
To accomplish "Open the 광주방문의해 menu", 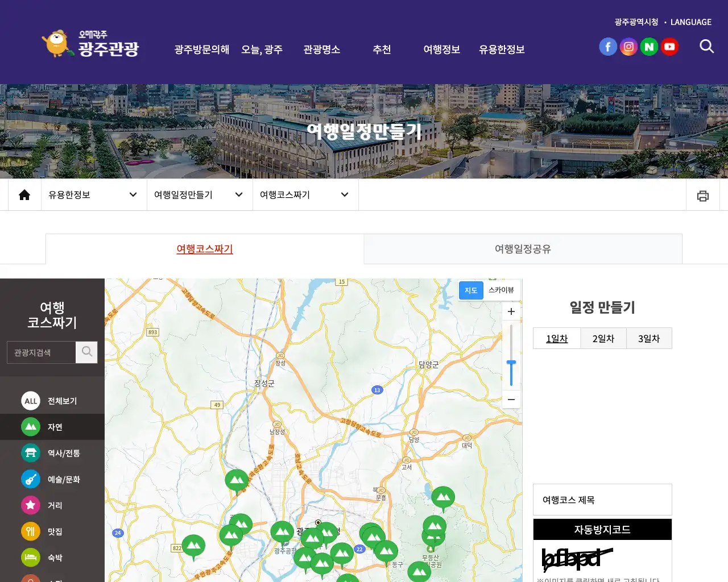I will pyautogui.click(x=202, y=49).
